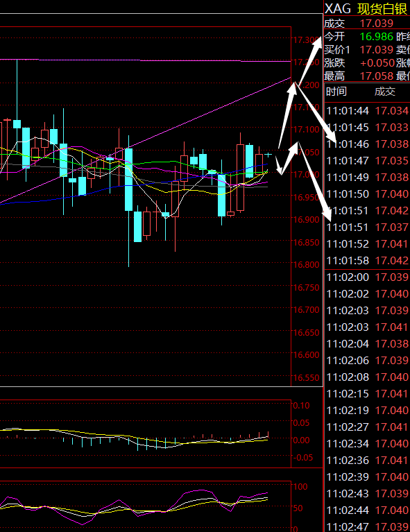The height and width of the screenshot is (532, 410).
Task: Click the XAG 现货白银 instrument title
Action: (366, 8)
